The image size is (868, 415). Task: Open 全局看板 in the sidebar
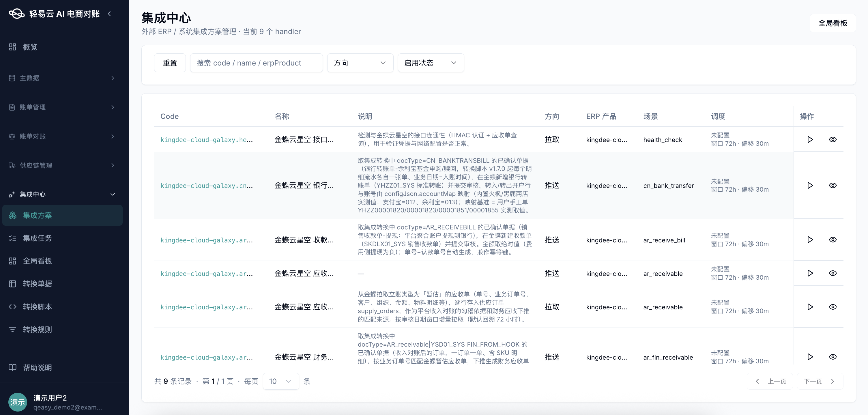[x=62, y=261]
